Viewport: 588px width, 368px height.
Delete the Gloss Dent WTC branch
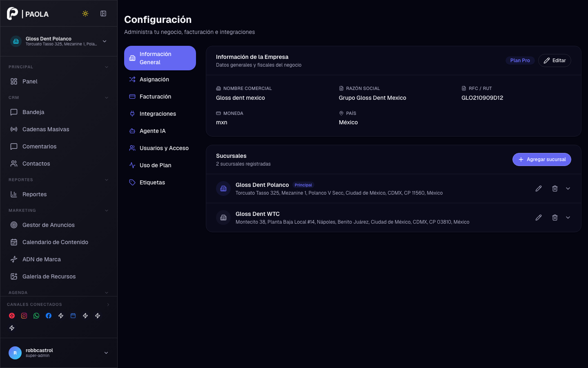(555, 218)
